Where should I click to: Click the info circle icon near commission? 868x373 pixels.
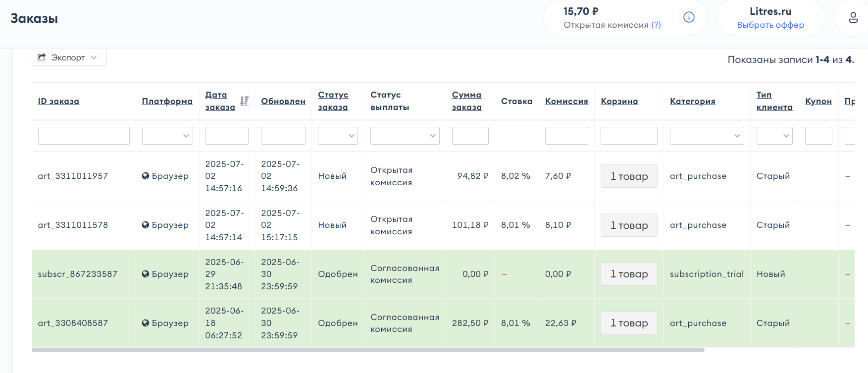pos(689,17)
